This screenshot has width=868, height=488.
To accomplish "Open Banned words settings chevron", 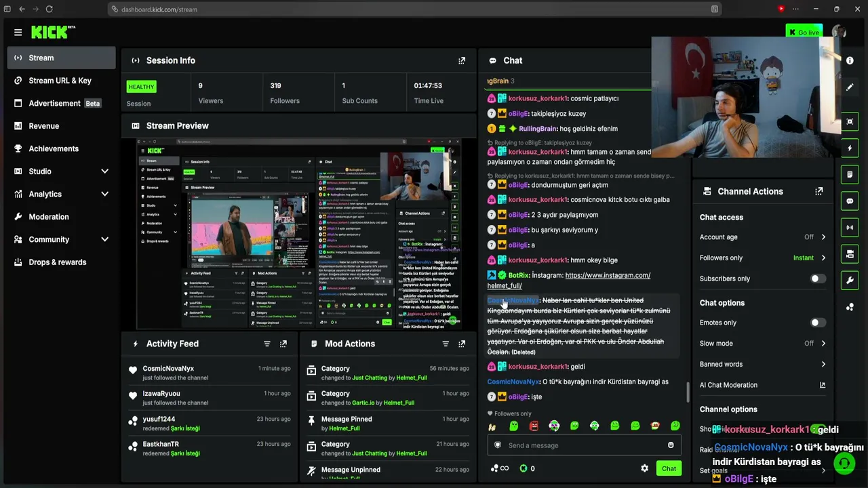I will 823,364.
